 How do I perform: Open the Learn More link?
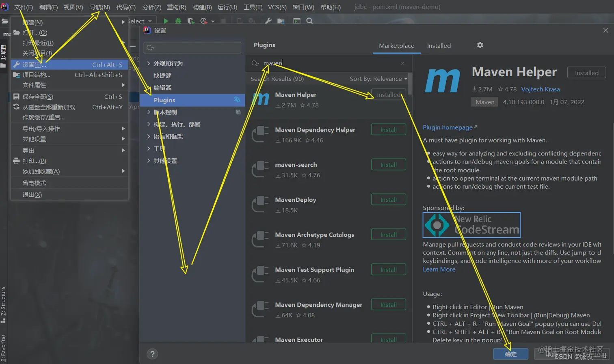(439, 269)
